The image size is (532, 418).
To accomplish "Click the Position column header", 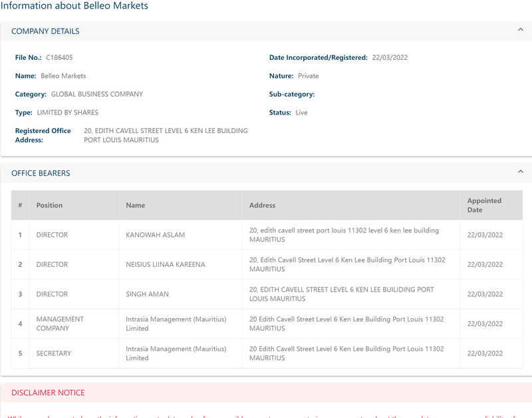I will [49, 205].
